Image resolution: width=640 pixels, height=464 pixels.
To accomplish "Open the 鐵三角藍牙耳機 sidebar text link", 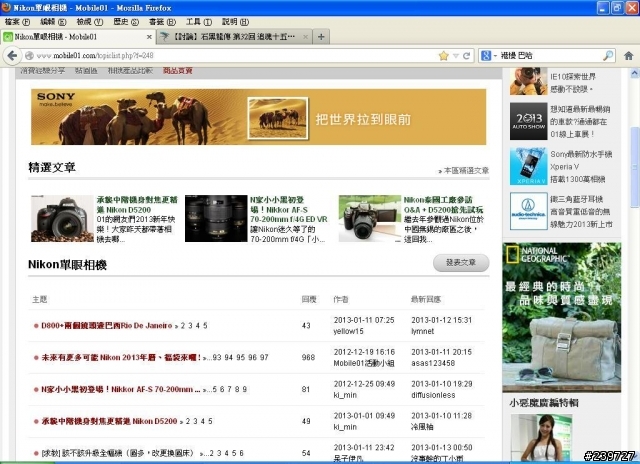I will (581, 211).
